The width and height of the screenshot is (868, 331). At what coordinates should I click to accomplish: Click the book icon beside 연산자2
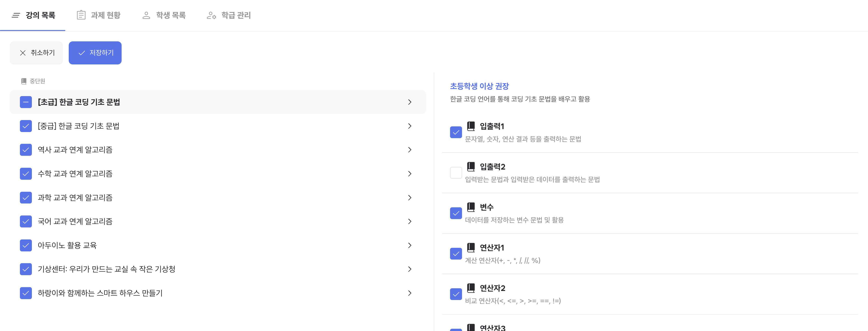471,288
